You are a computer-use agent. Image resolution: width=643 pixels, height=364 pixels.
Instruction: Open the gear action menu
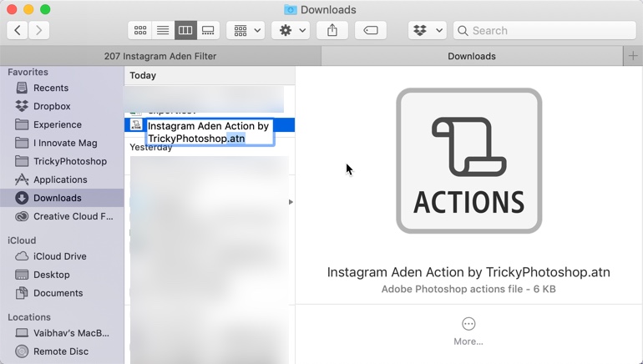click(x=291, y=30)
